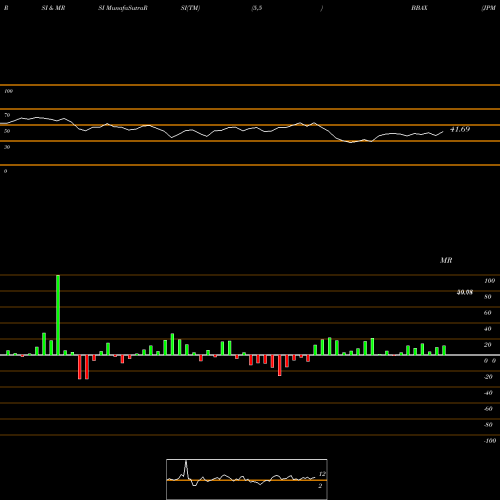Click the (5,5 parameter text

(257, 8)
